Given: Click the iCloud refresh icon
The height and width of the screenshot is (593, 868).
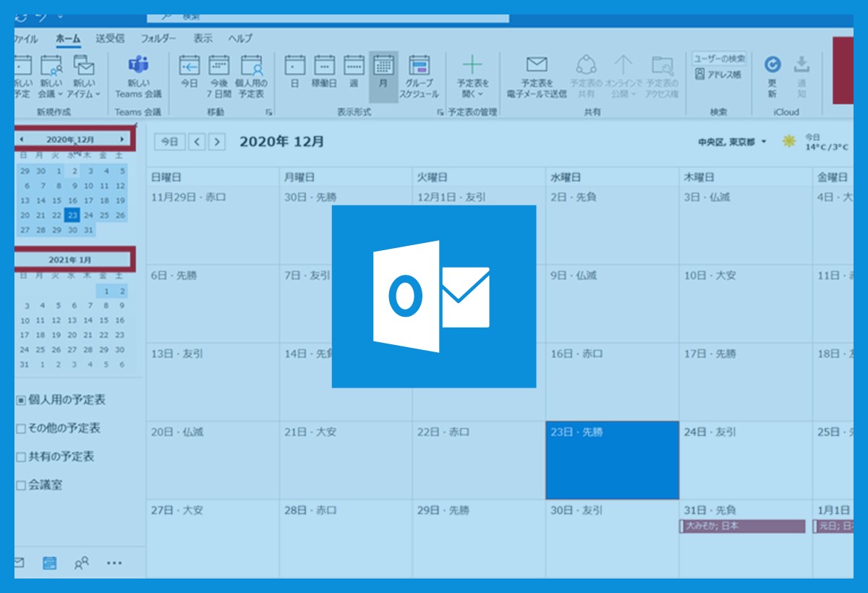Looking at the screenshot, I should click(x=773, y=65).
